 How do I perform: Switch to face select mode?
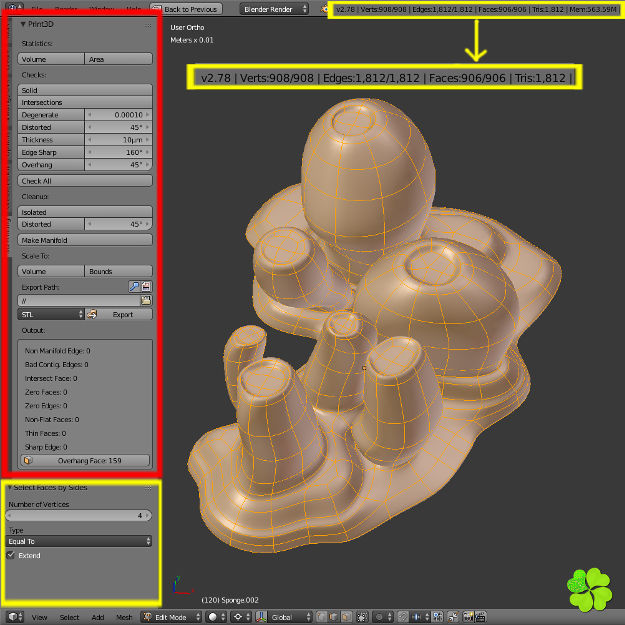(x=346, y=617)
